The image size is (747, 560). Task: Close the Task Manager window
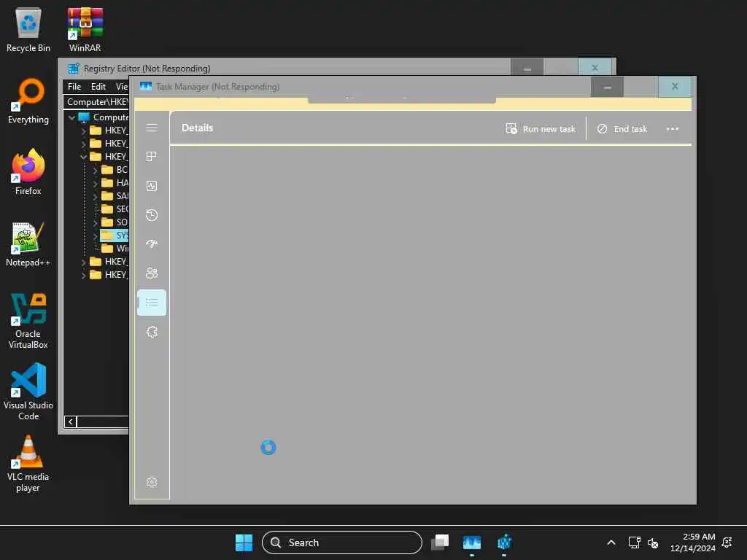coord(675,87)
